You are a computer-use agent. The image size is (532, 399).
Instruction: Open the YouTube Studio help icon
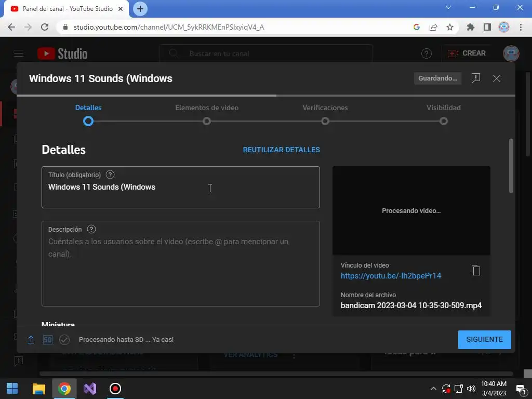(x=426, y=54)
